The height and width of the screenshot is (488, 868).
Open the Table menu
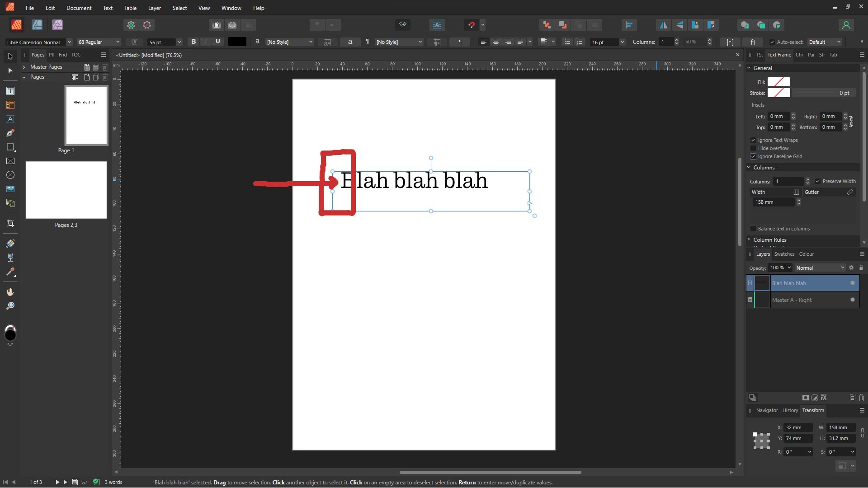(130, 8)
